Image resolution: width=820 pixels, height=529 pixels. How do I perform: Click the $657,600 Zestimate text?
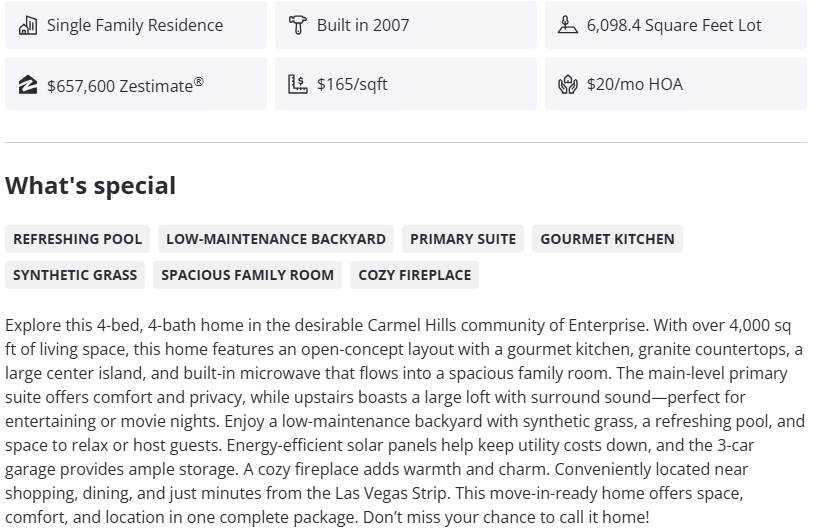click(125, 86)
